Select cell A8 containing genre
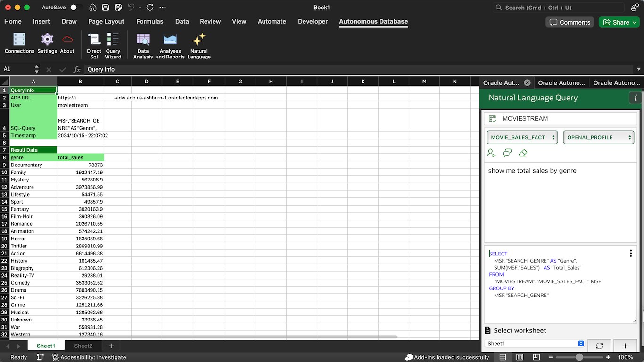 click(x=33, y=157)
